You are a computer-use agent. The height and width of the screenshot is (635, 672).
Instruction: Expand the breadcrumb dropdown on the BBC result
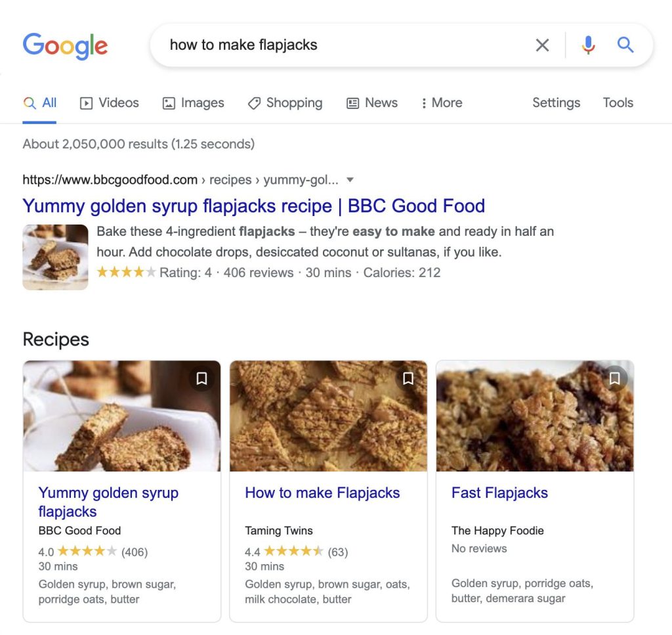350,179
